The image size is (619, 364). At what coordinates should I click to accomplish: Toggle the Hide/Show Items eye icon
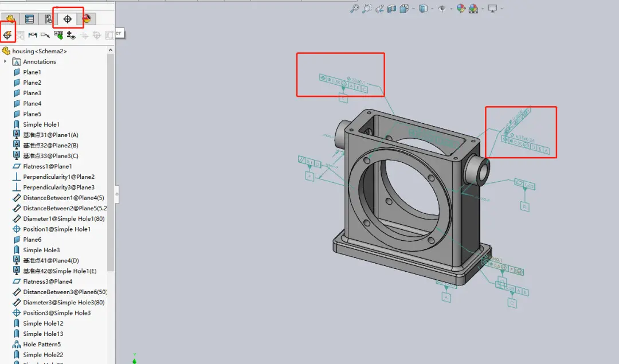tap(442, 8)
